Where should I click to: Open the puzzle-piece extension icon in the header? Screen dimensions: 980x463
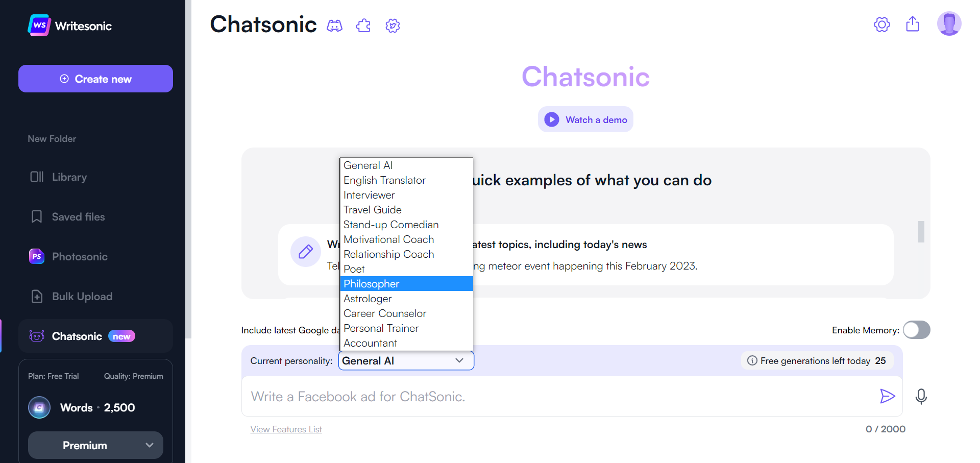[363, 26]
